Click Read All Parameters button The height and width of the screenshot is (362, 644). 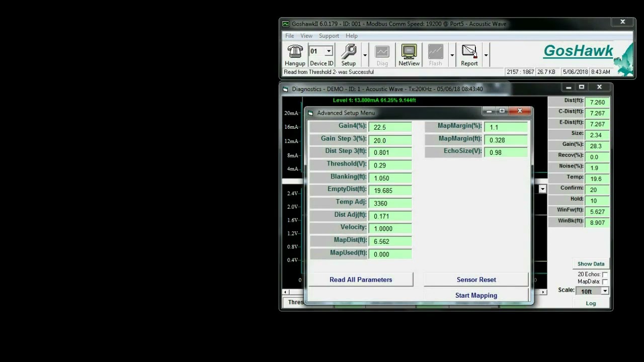361,280
